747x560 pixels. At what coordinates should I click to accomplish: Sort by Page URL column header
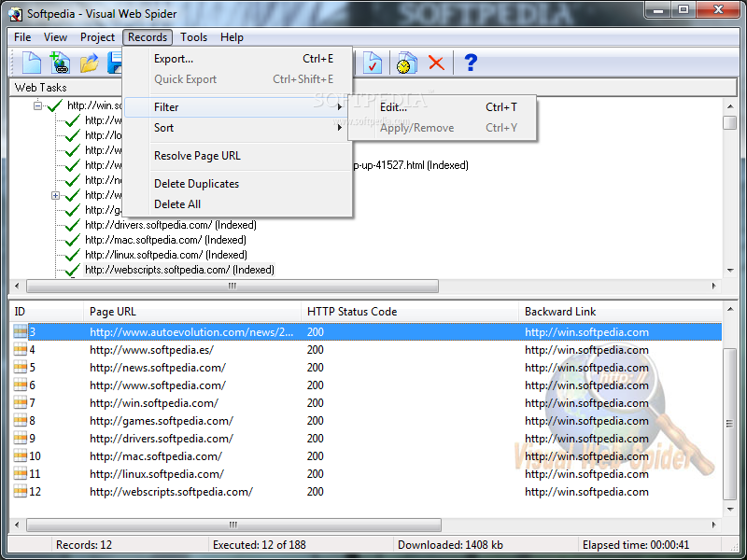[x=192, y=312]
